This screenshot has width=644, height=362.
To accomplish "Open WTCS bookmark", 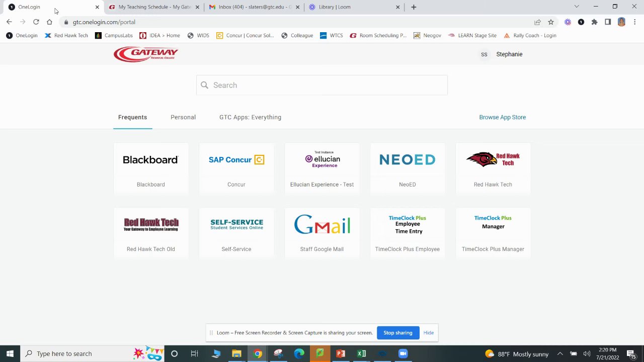I will point(332,36).
